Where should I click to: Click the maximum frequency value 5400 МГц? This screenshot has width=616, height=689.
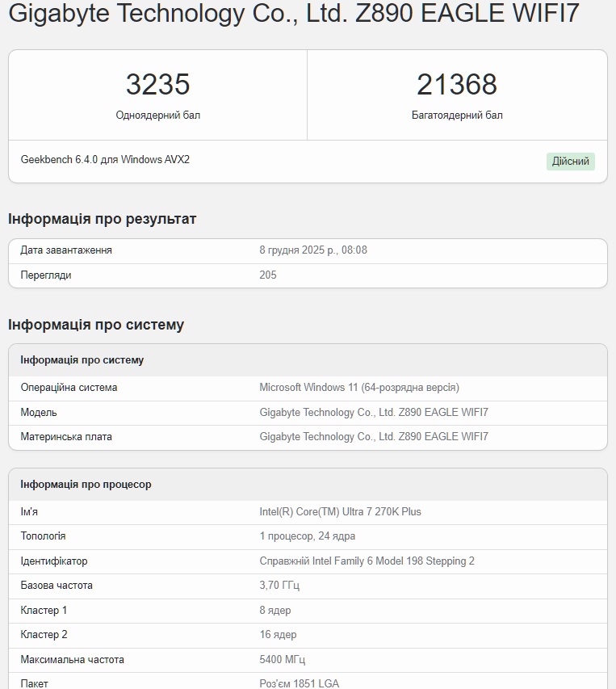(x=282, y=660)
